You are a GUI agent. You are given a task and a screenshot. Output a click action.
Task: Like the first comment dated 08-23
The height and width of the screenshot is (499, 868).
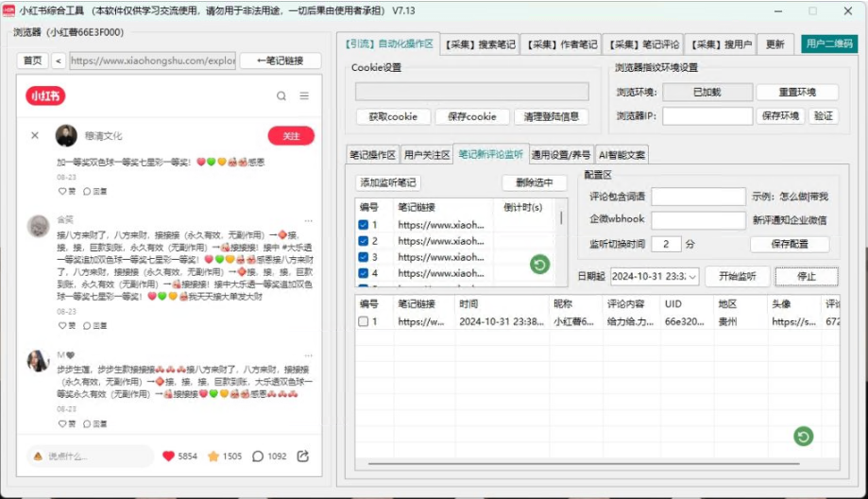pyautogui.click(x=66, y=191)
